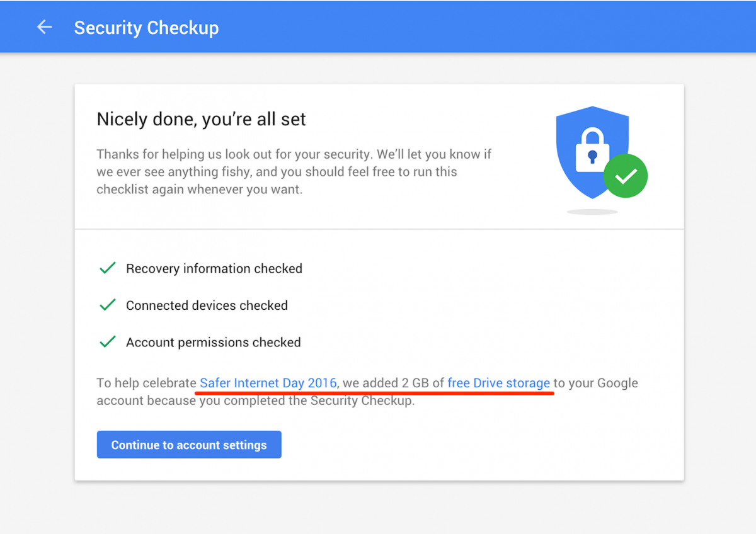The image size is (756, 534).
Task: Select the Account permissions checked row
Action: pyautogui.click(x=213, y=342)
